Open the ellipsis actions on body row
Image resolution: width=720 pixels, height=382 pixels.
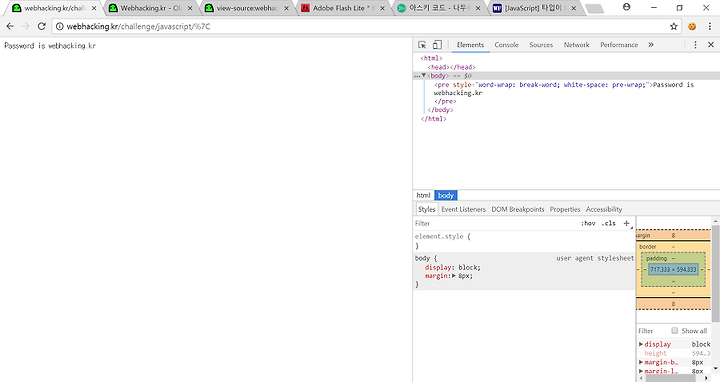pos(416,76)
